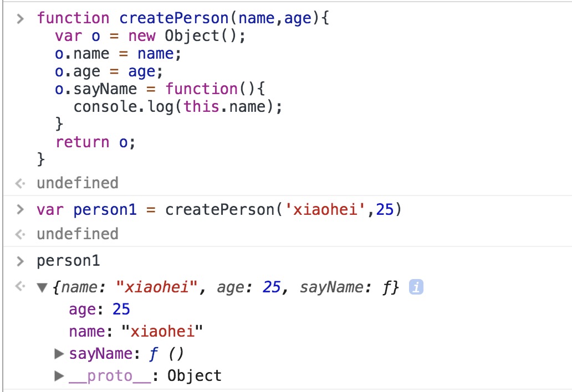Image resolution: width=572 pixels, height=392 pixels.
Task: Click the input prompt chevron before function createPerson
Action: 21,18
